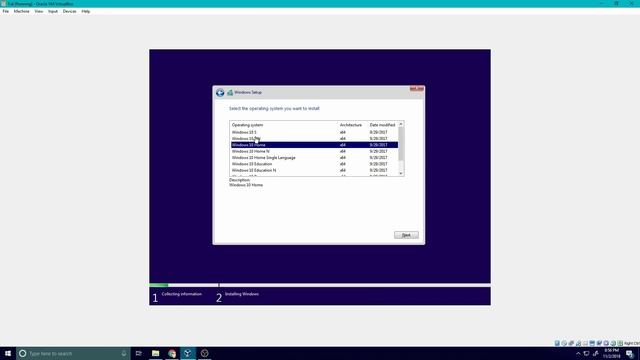Click the Right Ctrl host key indicator

tap(632, 343)
